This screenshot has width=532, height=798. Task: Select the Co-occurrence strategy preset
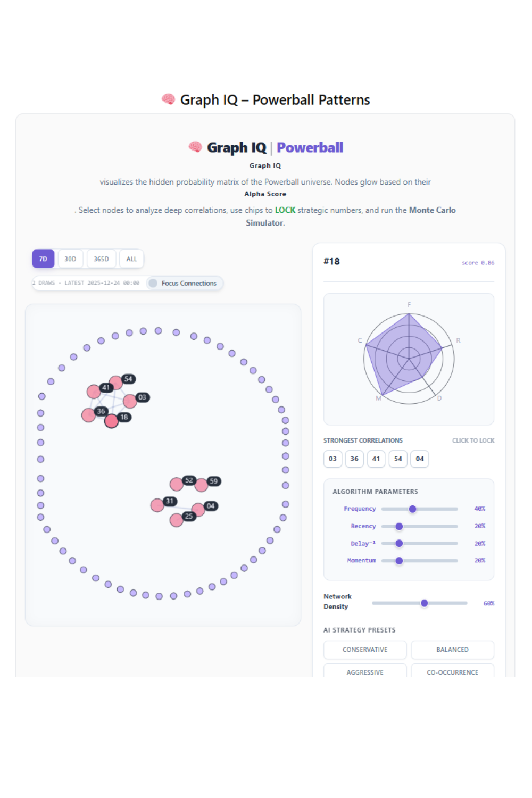[452, 672]
